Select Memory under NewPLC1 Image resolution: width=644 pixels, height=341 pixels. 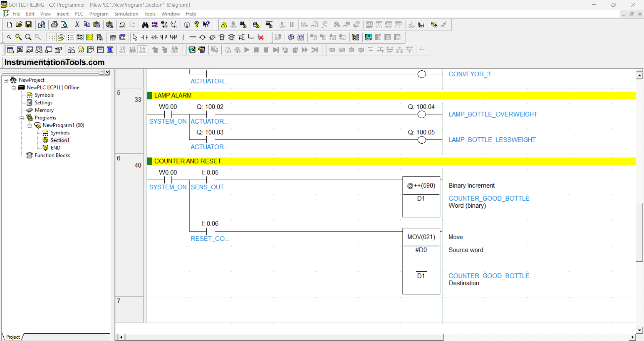44,110
